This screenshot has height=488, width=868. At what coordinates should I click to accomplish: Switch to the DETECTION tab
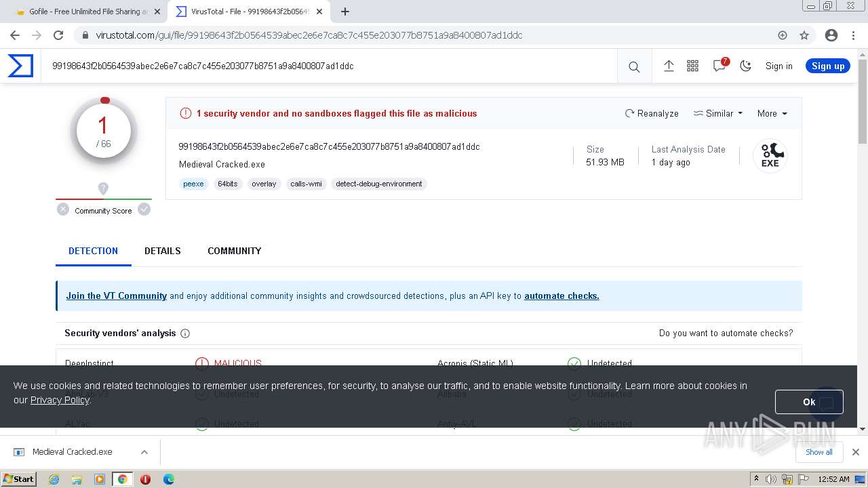[x=94, y=251]
